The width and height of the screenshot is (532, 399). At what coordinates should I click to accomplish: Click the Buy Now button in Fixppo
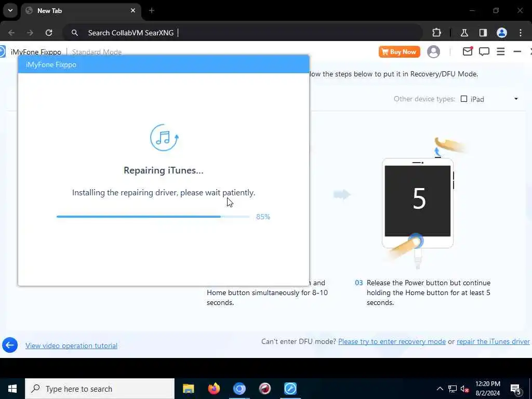pyautogui.click(x=400, y=51)
